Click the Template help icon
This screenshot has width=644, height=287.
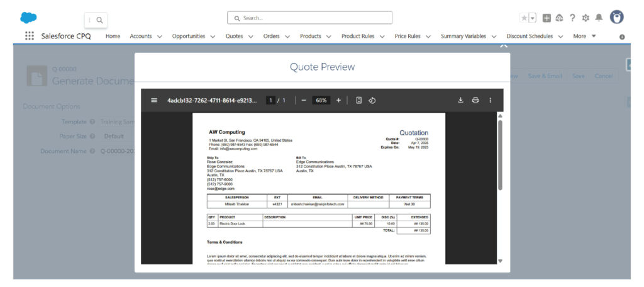point(92,121)
